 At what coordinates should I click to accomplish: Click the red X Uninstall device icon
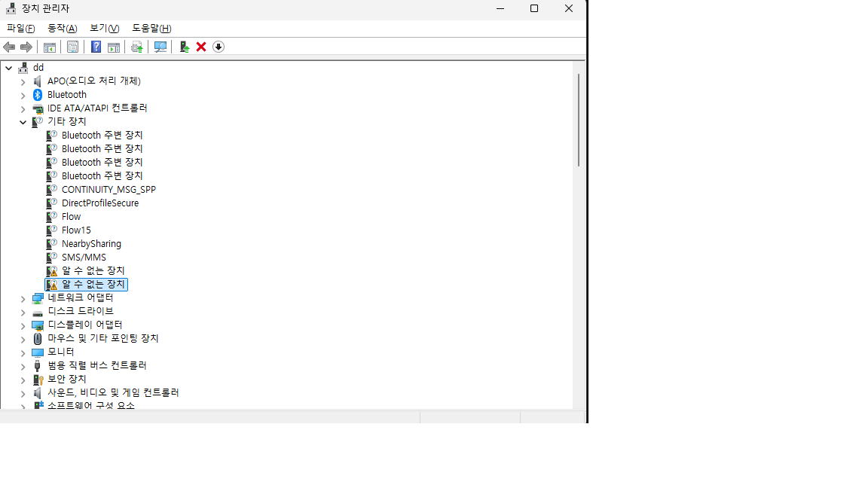(x=201, y=47)
